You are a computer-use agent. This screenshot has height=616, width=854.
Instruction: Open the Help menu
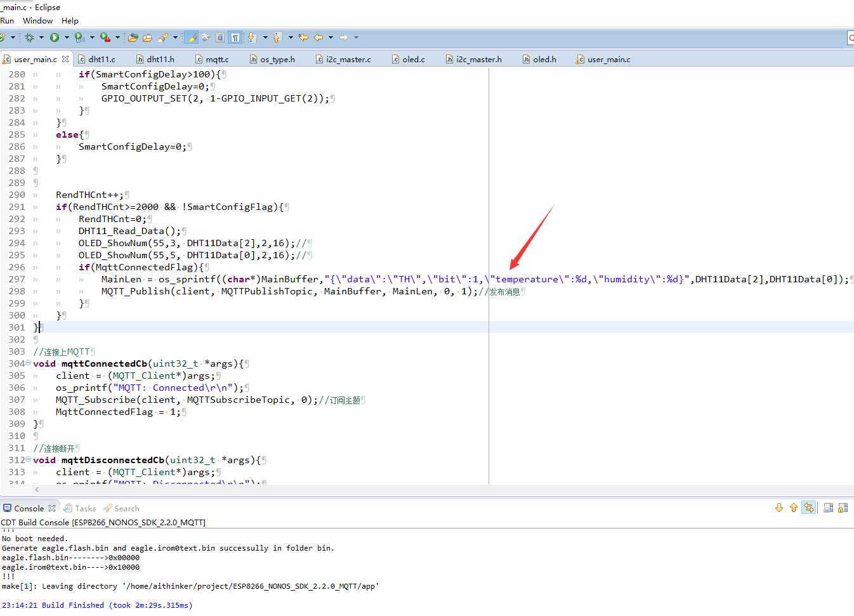point(70,20)
